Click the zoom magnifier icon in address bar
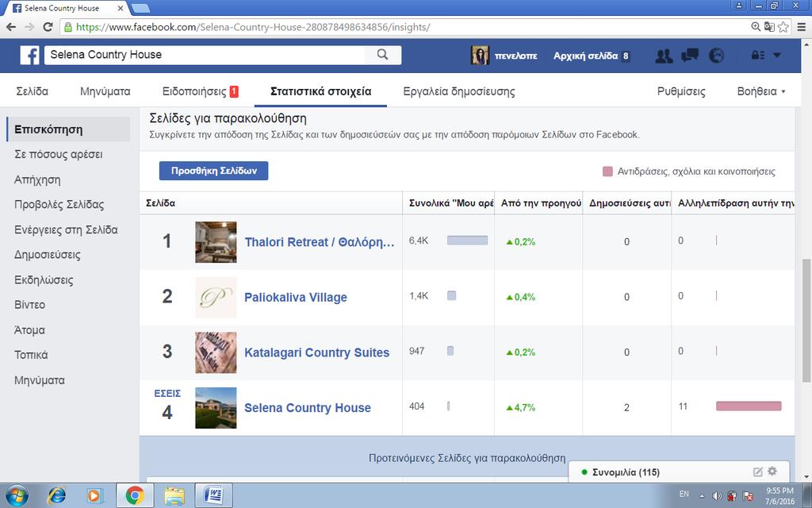This screenshot has width=812, height=508. (756, 27)
